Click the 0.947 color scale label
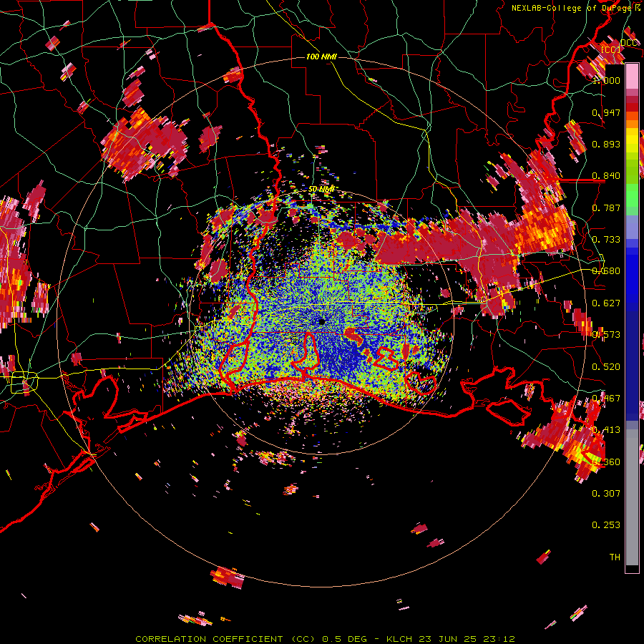 click(607, 112)
